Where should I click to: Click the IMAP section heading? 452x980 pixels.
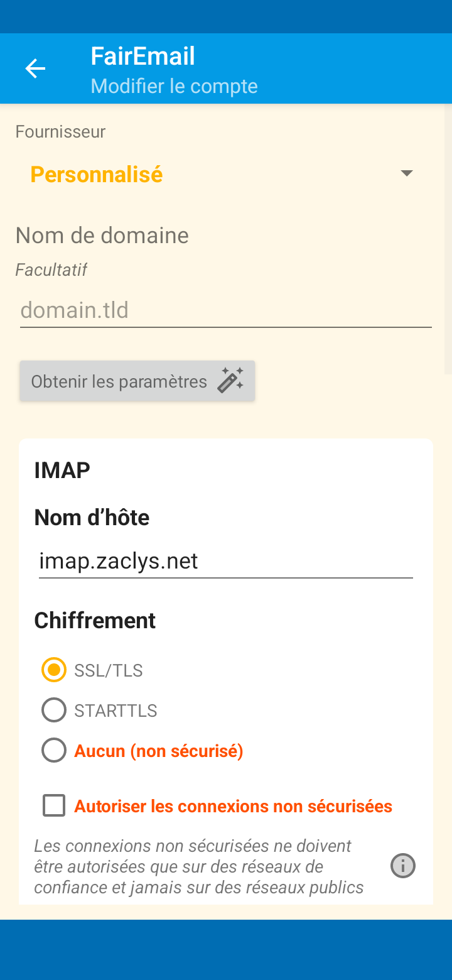[x=62, y=470]
